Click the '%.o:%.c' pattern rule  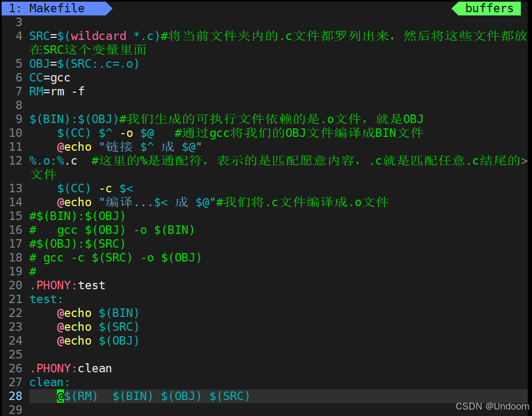(53, 161)
